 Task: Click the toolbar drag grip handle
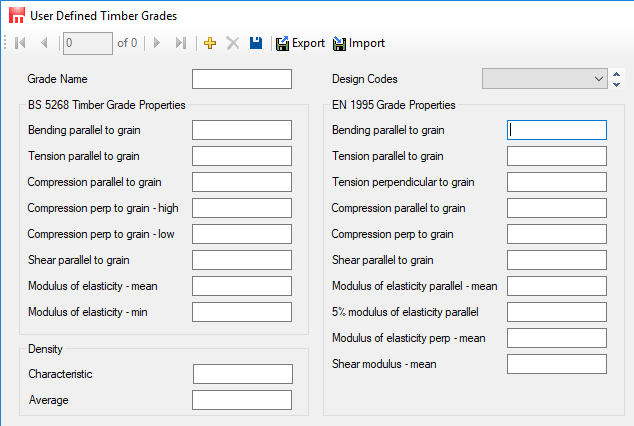click(5, 43)
